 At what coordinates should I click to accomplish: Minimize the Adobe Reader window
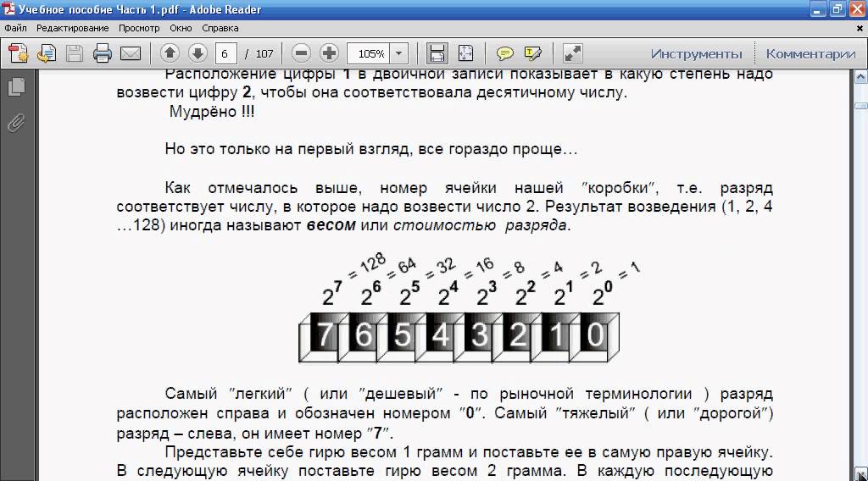818,9
